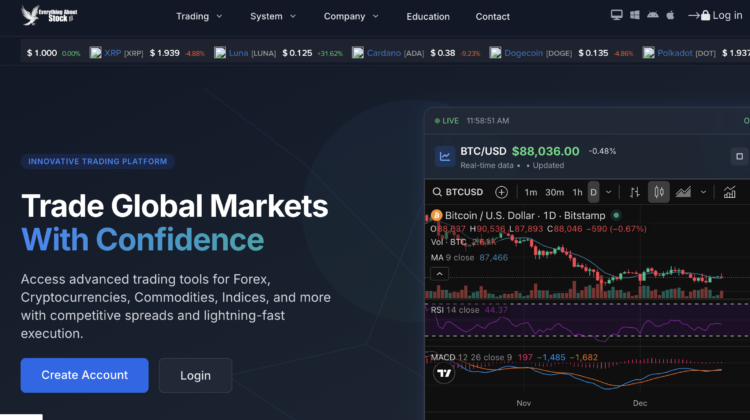This screenshot has height=420, width=750.
Task: Click the Create Account button
Action: pos(85,375)
